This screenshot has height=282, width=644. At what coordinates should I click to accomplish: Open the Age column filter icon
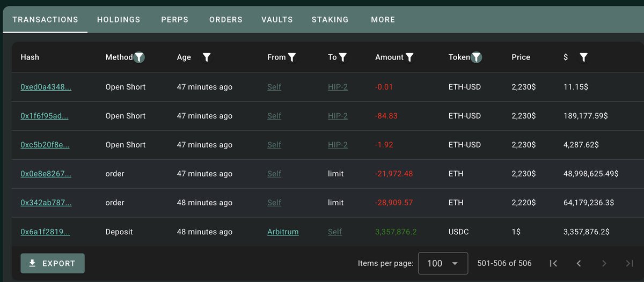pyautogui.click(x=207, y=57)
